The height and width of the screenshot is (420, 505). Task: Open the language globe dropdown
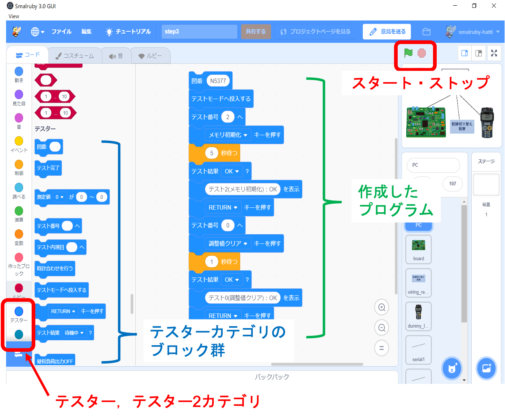(x=37, y=32)
